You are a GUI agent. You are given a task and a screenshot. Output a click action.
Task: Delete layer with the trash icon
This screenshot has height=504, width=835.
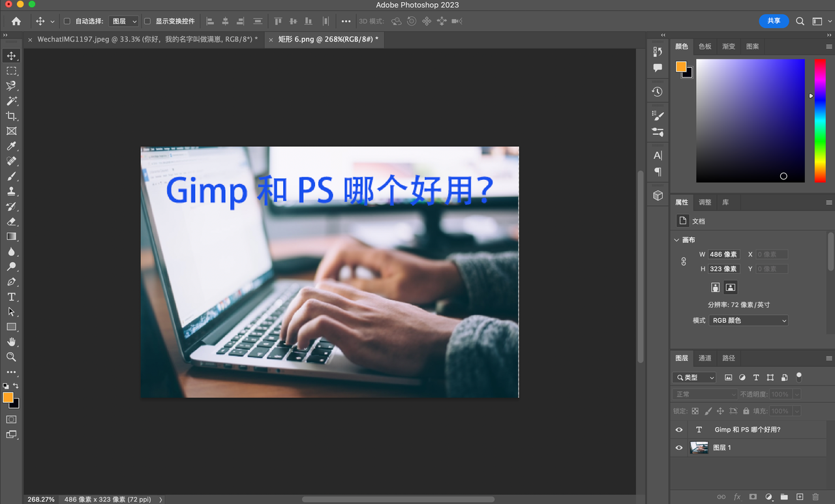pos(815,497)
